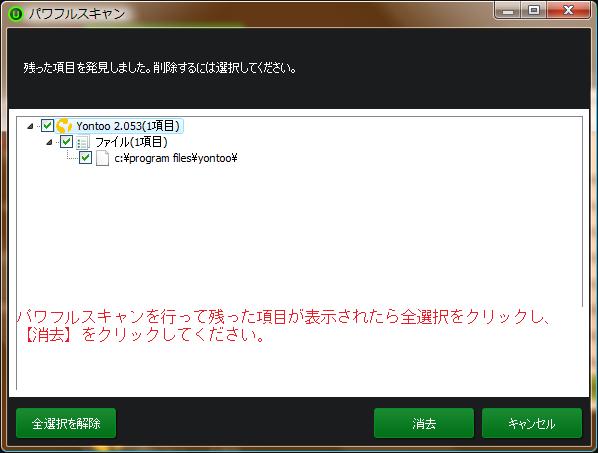Uncheck the ファイル(1項目) checkbox

[x=66, y=142]
